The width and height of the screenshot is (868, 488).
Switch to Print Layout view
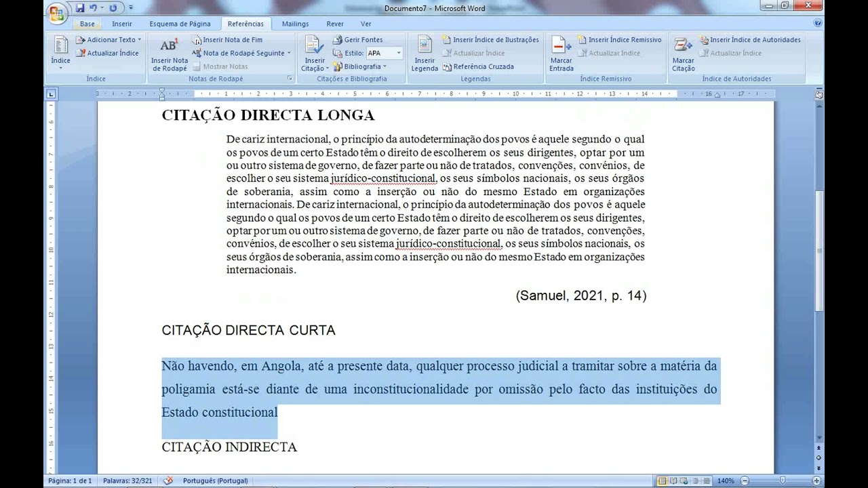(663, 481)
